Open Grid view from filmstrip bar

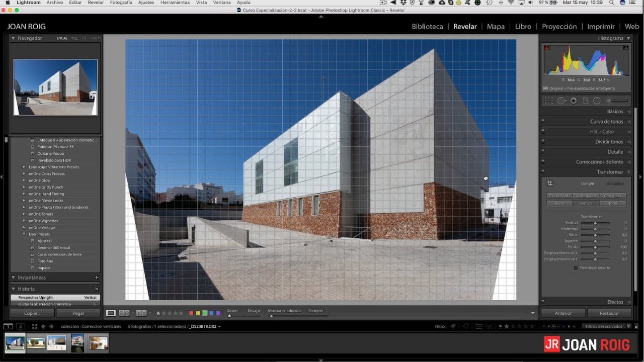[x=35, y=326]
